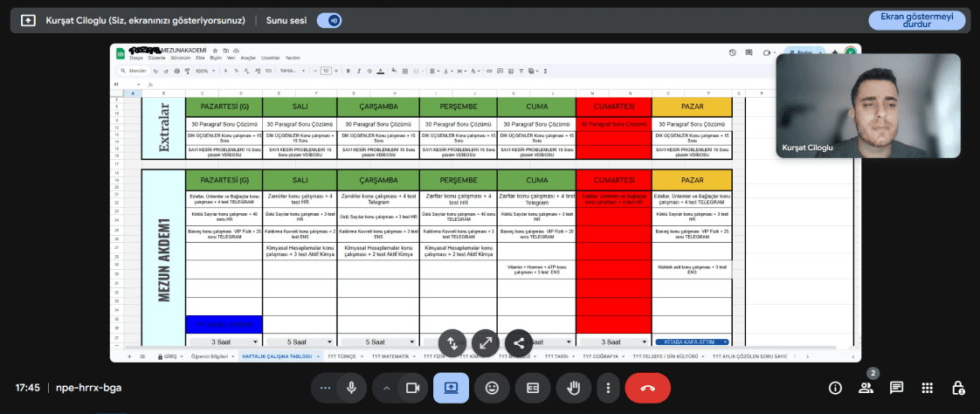Open the Varsayılan font dropdown
Screen dimensions: 980x414
tap(292, 71)
